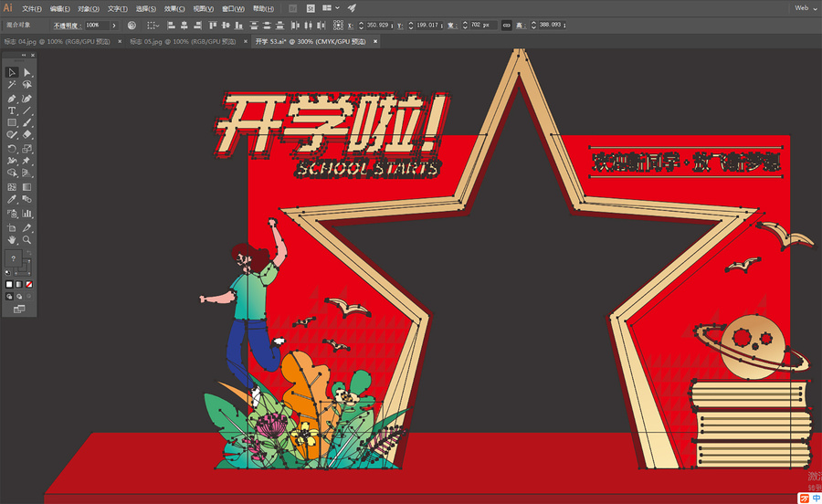Select the Lasso tool
This screenshot has height=504, width=822.
coord(27,84)
